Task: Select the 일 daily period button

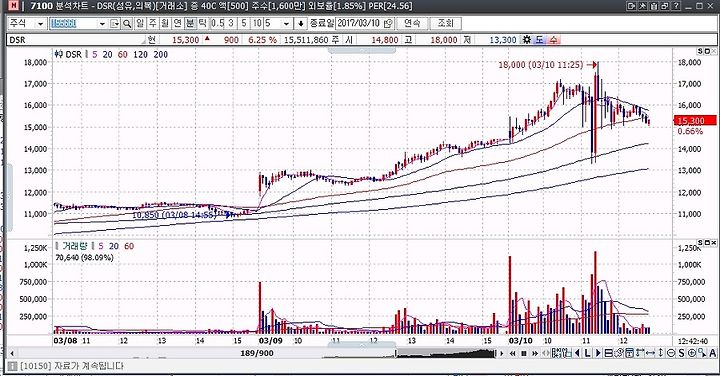Action: point(140,23)
